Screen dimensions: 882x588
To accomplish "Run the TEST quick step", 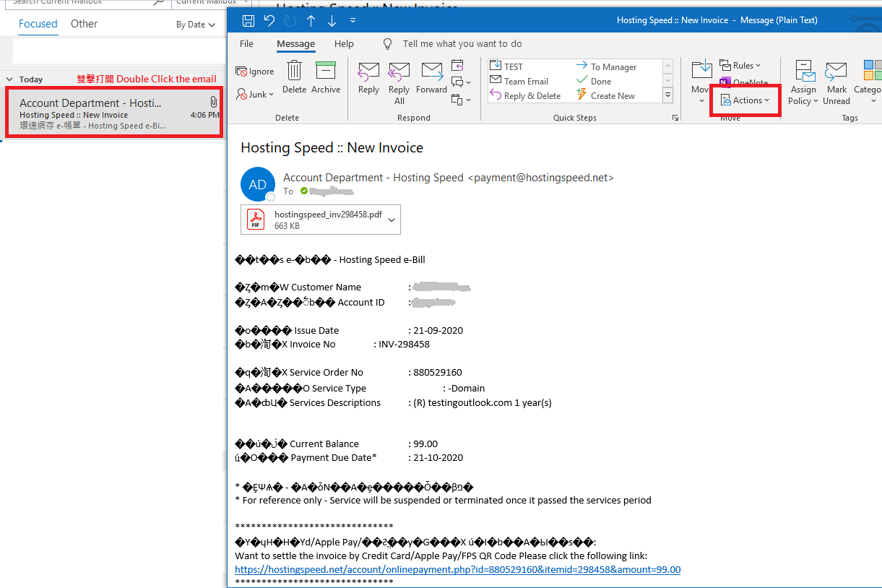I will coord(506,66).
